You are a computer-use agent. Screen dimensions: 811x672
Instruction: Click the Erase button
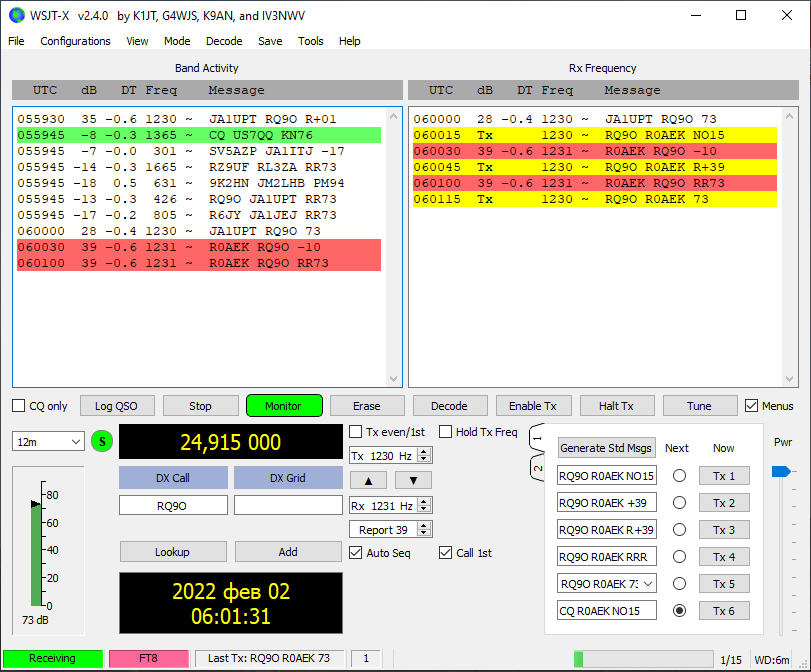click(367, 406)
